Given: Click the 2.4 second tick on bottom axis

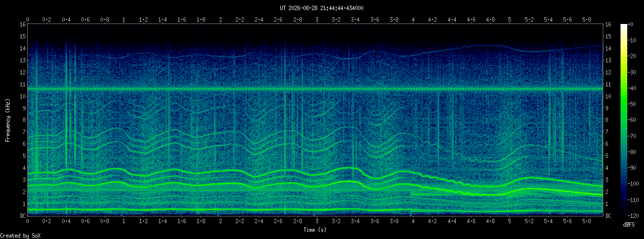Looking at the screenshot, I should coord(259,221).
